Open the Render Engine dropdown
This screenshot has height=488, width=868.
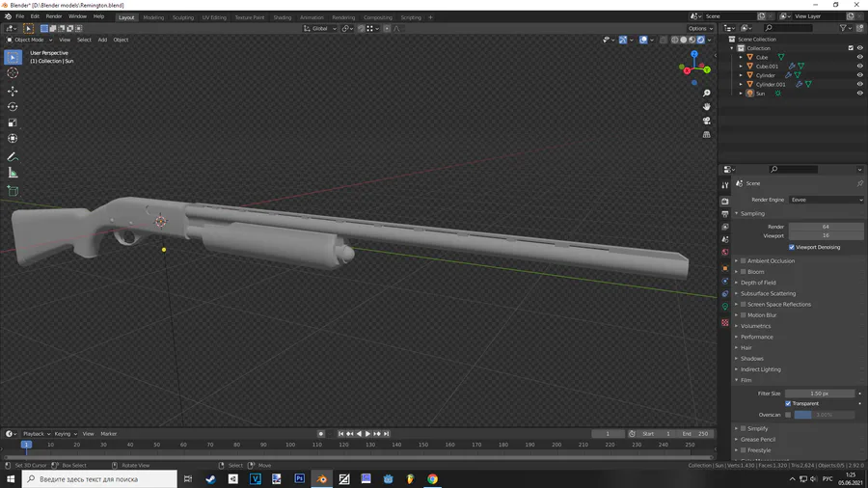pyautogui.click(x=826, y=200)
